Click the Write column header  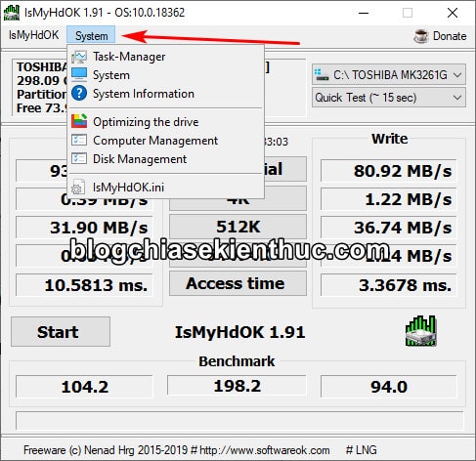coord(389,139)
